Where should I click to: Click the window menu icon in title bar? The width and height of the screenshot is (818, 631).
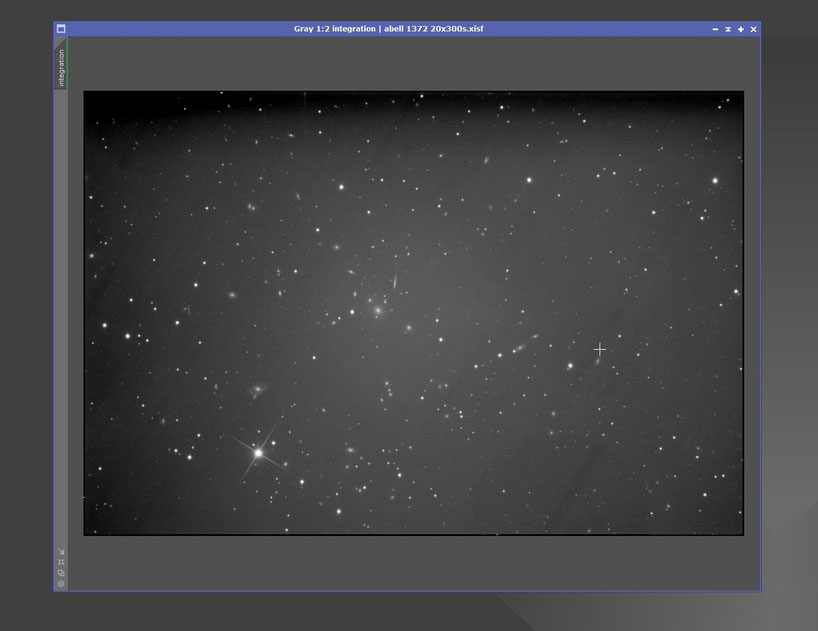pos(61,29)
